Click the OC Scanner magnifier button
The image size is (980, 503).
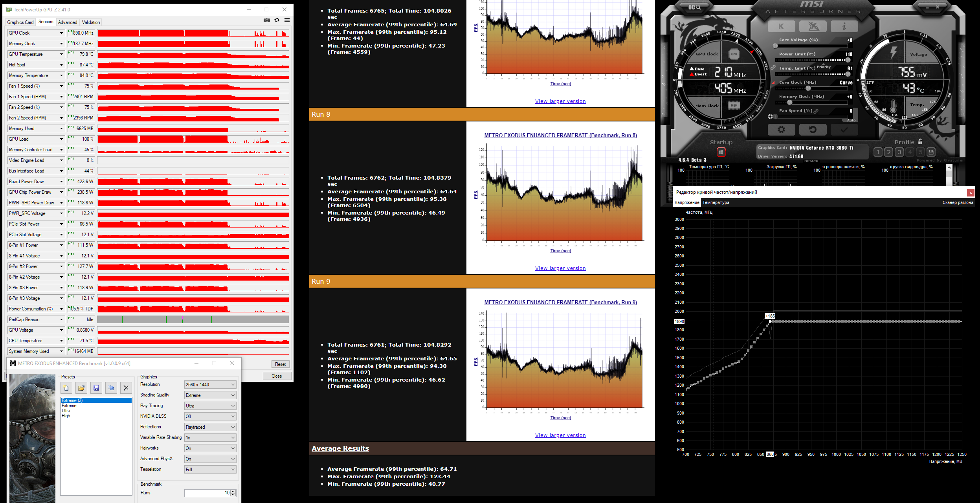pos(695,7)
